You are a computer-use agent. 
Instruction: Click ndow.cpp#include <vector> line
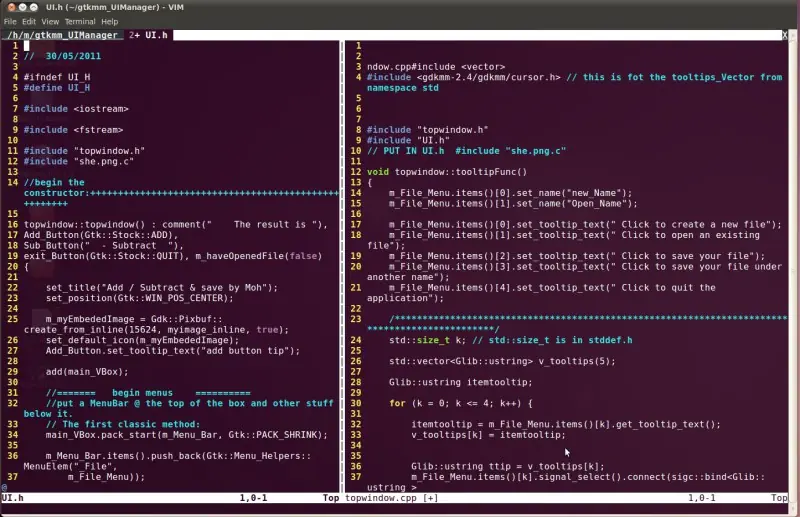(x=436, y=67)
